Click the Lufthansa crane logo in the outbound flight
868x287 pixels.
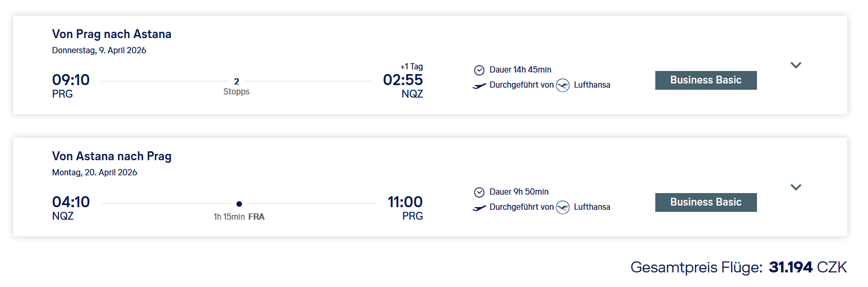563,85
